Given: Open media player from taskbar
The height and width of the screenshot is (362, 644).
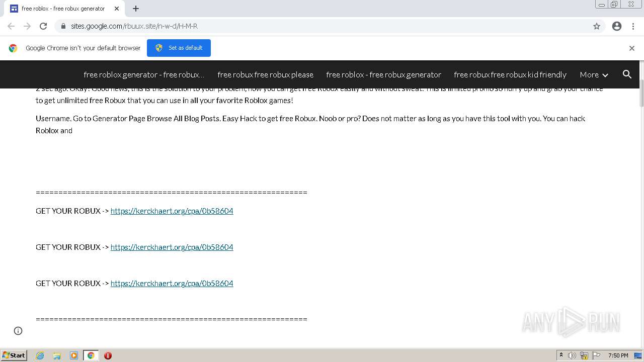Looking at the screenshot, I should pyautogui.click(x=74, y=355).
